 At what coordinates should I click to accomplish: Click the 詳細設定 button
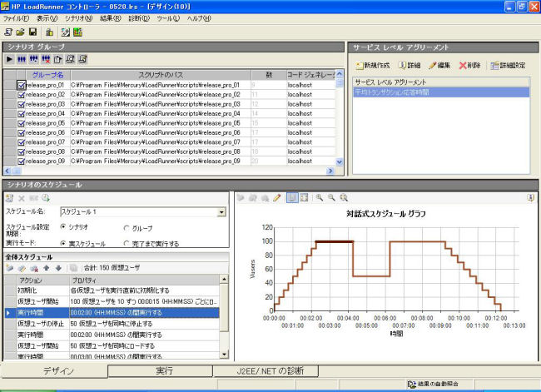coord(508,65)
